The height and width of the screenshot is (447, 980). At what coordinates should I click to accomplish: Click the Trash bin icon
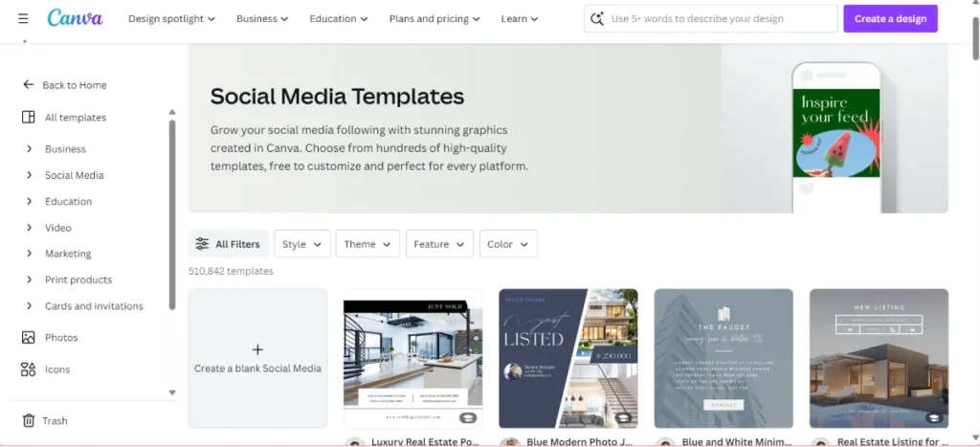(x=28, y=421)
